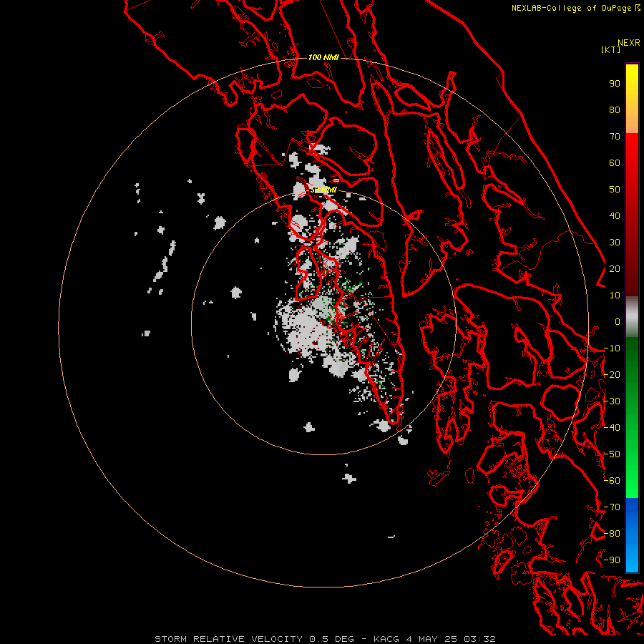644x644 pixels.
Task: Click the gray zero-velocity segment of the color bar
Action: coord(632,317)
